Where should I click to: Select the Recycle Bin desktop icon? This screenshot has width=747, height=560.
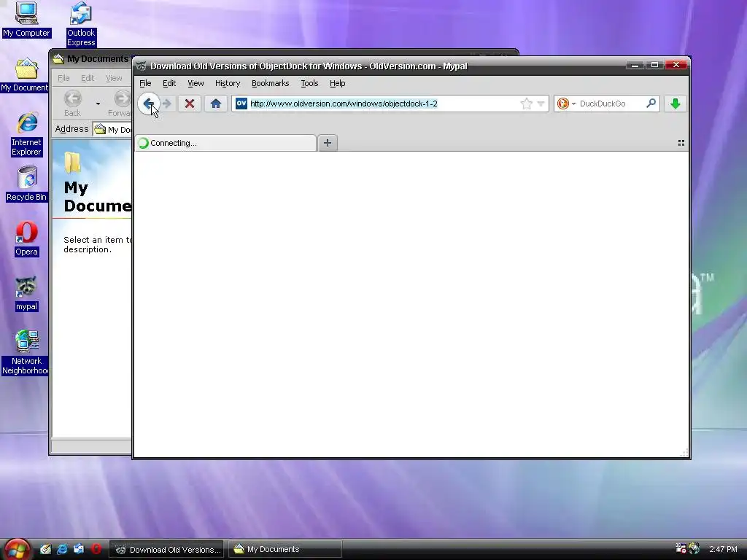click(27, 184)
